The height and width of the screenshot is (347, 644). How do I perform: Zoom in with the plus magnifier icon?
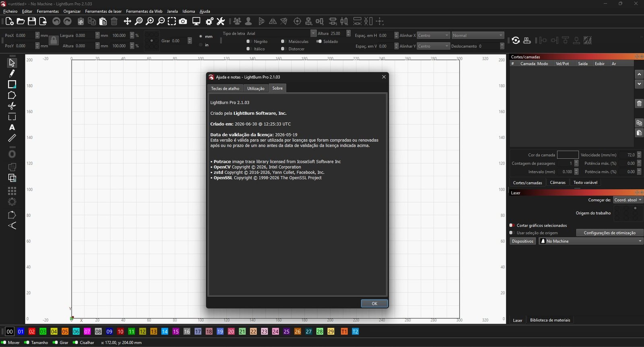tap(150, 21)
